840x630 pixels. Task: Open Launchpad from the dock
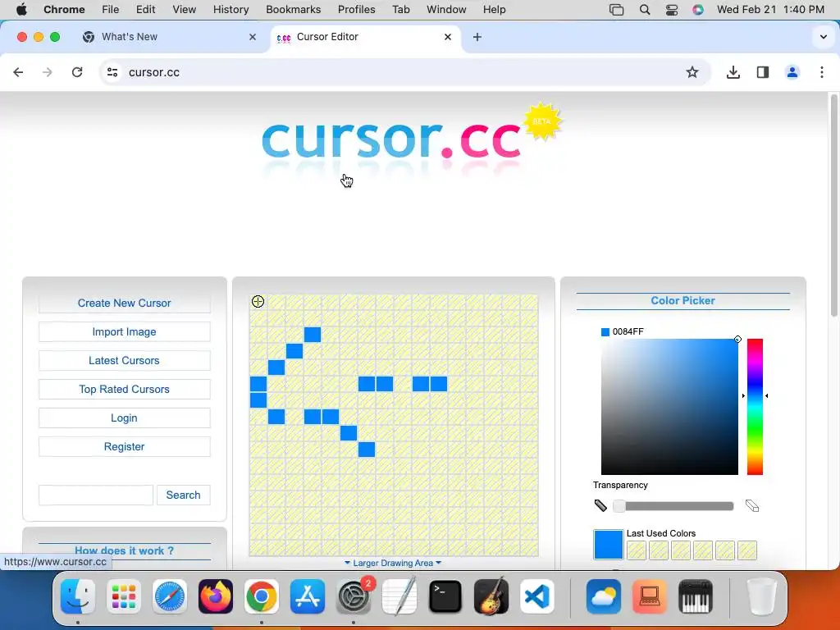pyautogui.click(x=124, y=596)
